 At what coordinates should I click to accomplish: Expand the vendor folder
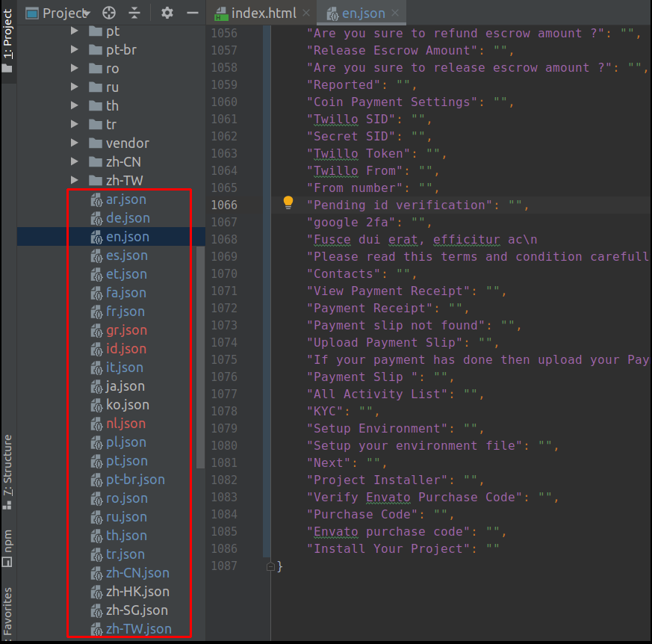tap(74, 143)
